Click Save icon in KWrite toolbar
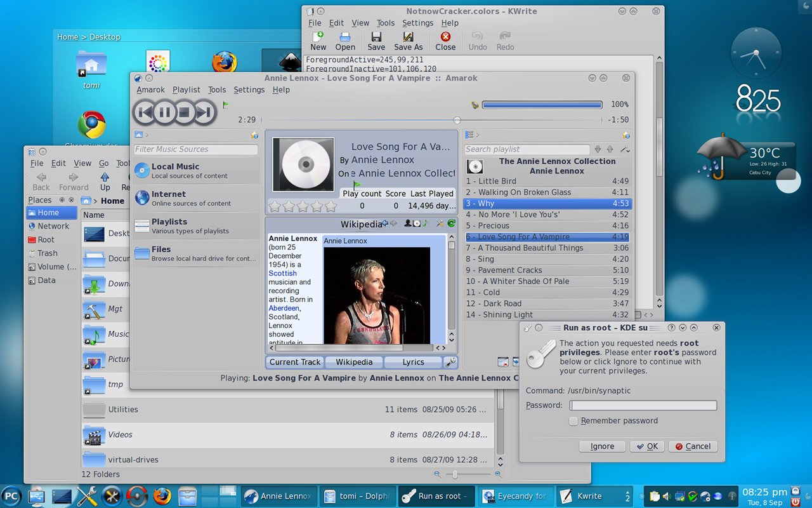Screen dimensions: 812x508 pyautogui.click(x=376, y=37)
